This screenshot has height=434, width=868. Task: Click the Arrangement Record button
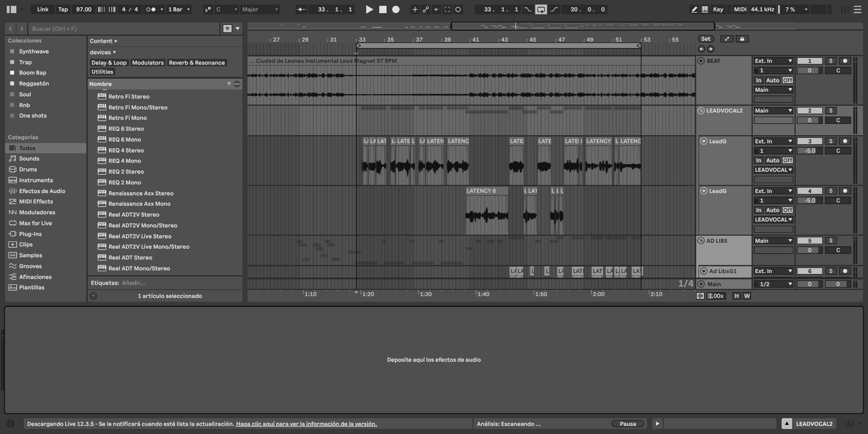click(396, 9)
